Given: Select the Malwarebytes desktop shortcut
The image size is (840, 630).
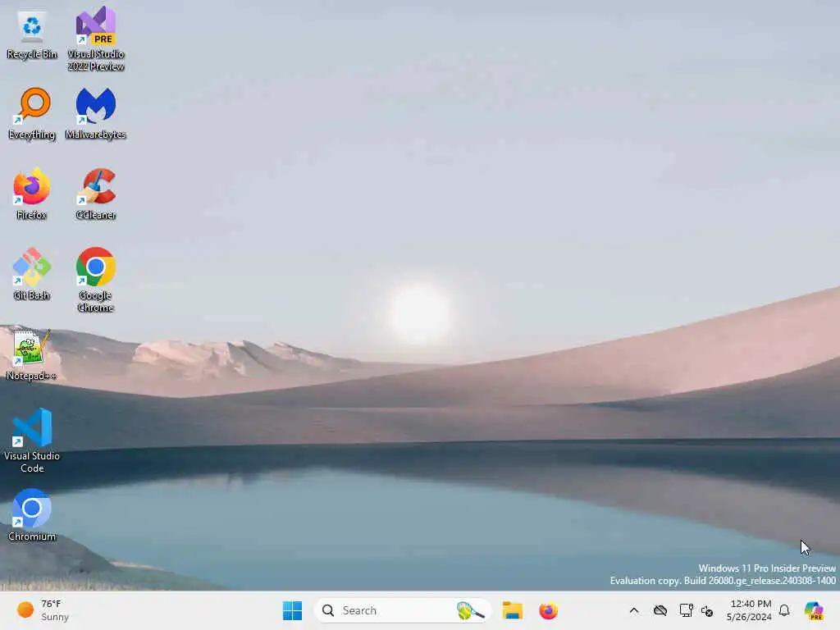Looking at the screenshot, I should tap(96, 114).
